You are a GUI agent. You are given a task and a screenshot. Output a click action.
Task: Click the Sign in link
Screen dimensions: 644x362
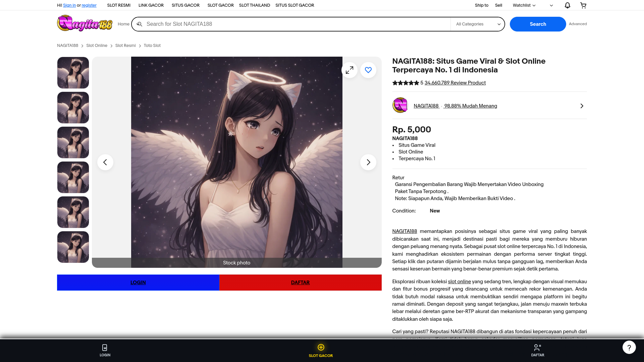69,5
